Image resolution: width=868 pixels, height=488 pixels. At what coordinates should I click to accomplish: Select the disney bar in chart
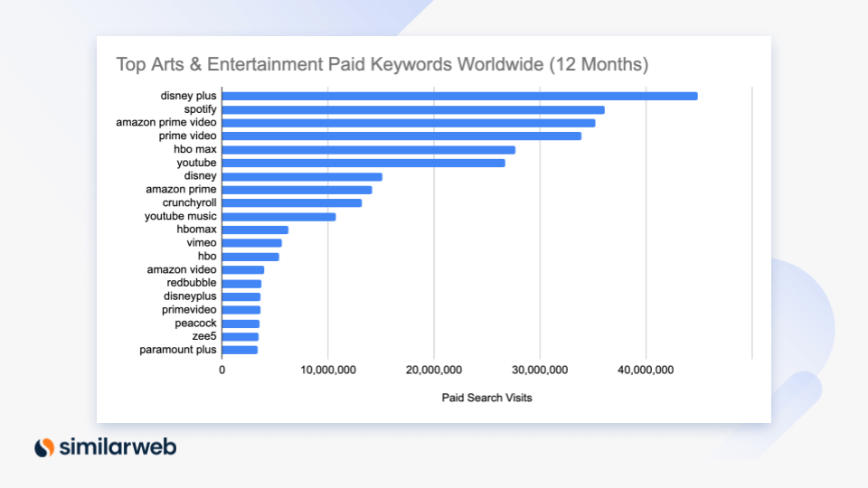click(302, 177)
